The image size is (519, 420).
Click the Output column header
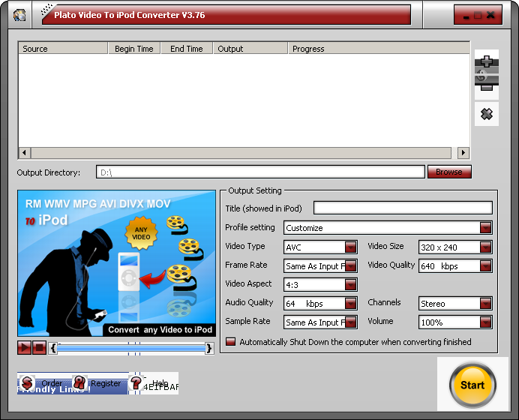coord(250,48)
